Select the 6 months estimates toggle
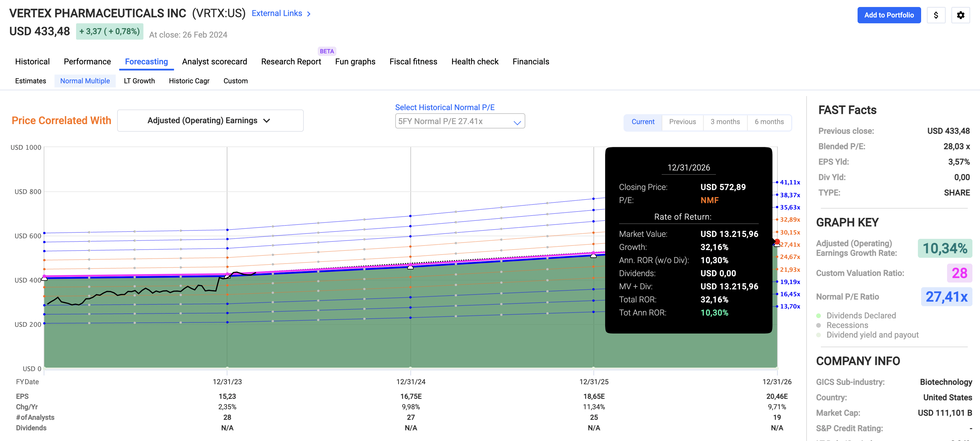This screenshot has height=441, width=980. tap(769, 122)
